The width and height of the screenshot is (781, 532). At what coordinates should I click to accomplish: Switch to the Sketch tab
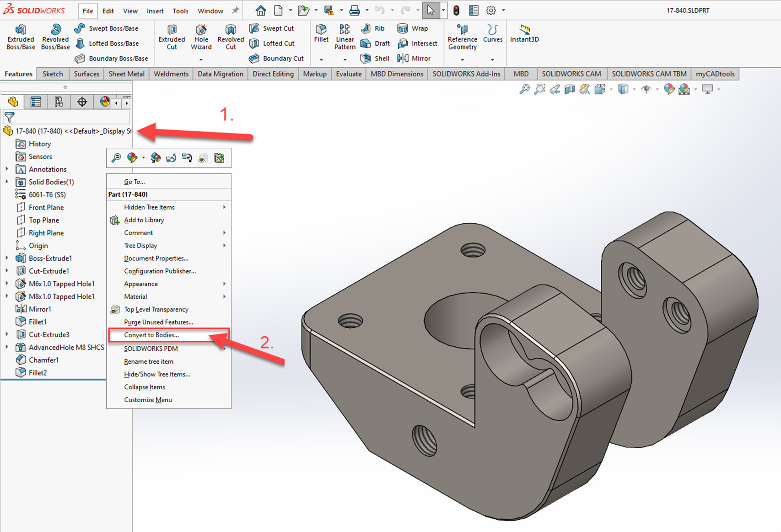[53, 74]
